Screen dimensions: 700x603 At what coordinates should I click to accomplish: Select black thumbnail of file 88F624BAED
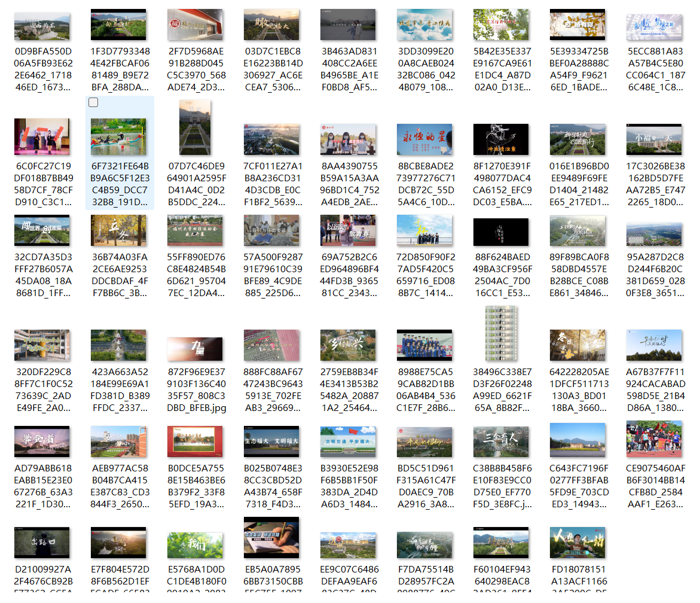click(501, 232)
